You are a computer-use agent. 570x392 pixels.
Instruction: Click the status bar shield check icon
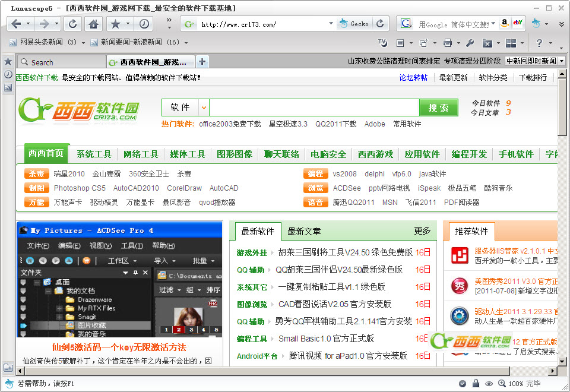pyautogui.click(x=463, y=383)
